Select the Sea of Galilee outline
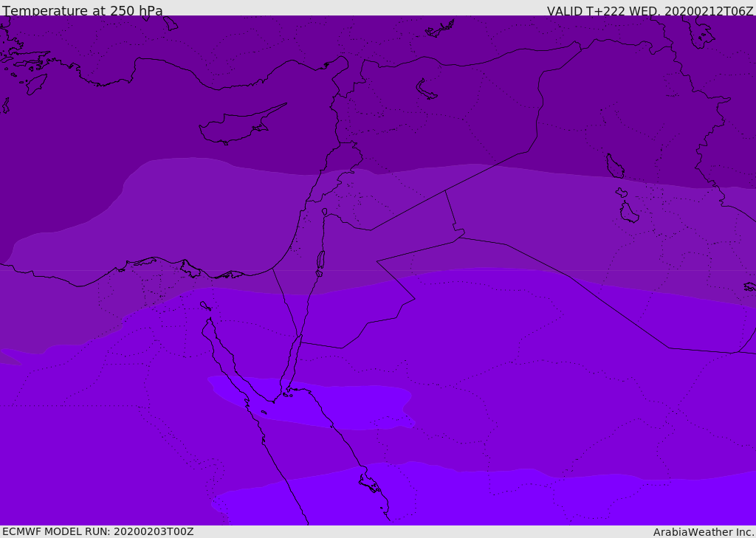This screenshot has height=538, width=756. (324, 212)
